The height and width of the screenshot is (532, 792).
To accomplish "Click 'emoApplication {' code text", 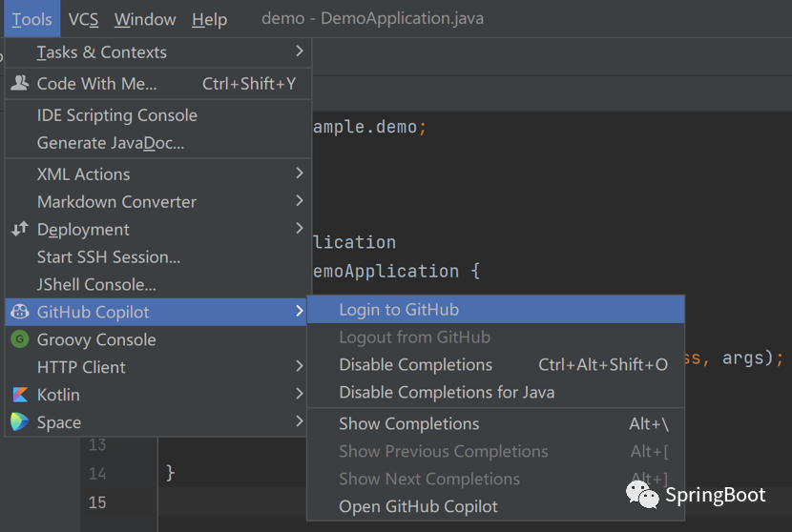I will point(396,271).
